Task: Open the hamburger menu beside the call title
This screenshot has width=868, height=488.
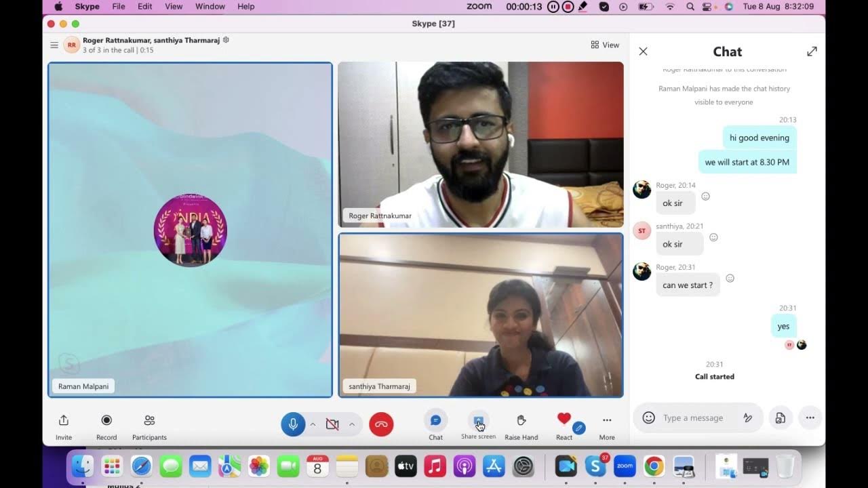Action: point(54,45)
